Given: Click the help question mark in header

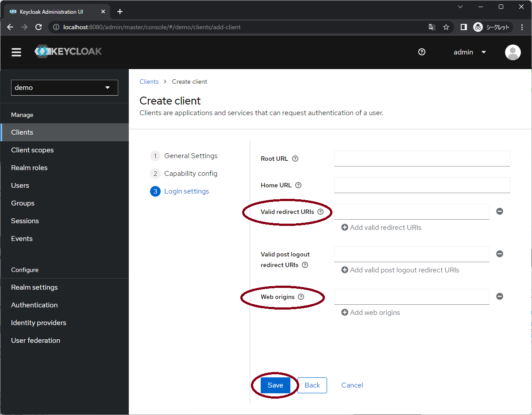Looking at the screenshot, I should pos(422,52).
